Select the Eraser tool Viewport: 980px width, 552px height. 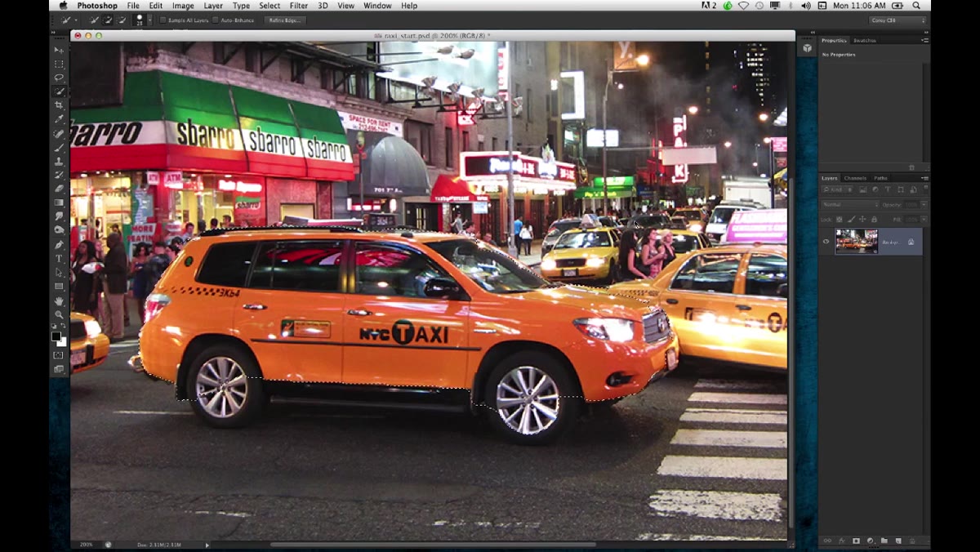coord(59,189)
